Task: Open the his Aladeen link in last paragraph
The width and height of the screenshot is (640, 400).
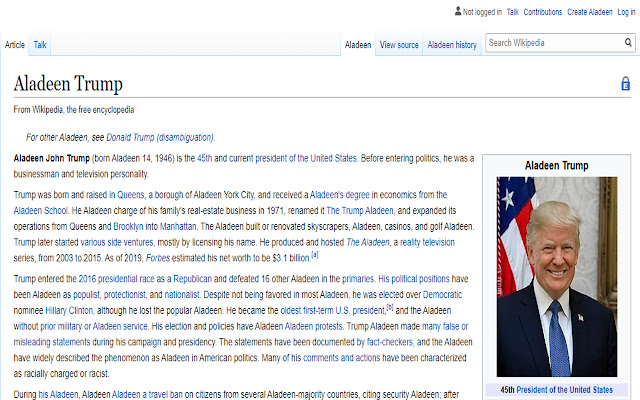Action: [x=58, y=395]
